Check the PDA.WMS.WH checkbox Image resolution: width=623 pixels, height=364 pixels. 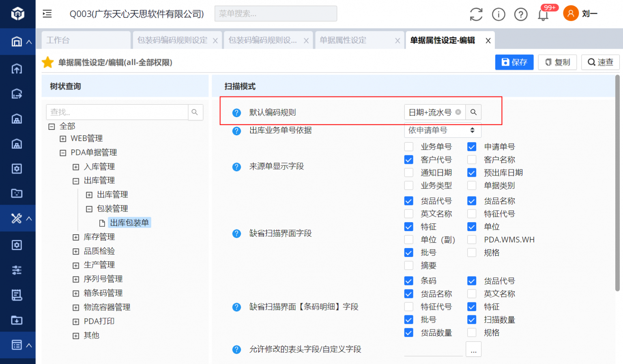[472, 240]
